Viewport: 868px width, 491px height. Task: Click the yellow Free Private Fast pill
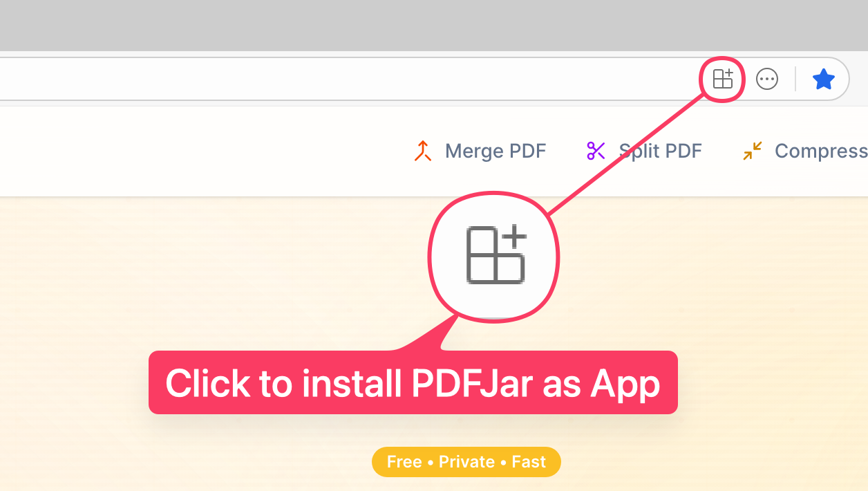point(466,462)
